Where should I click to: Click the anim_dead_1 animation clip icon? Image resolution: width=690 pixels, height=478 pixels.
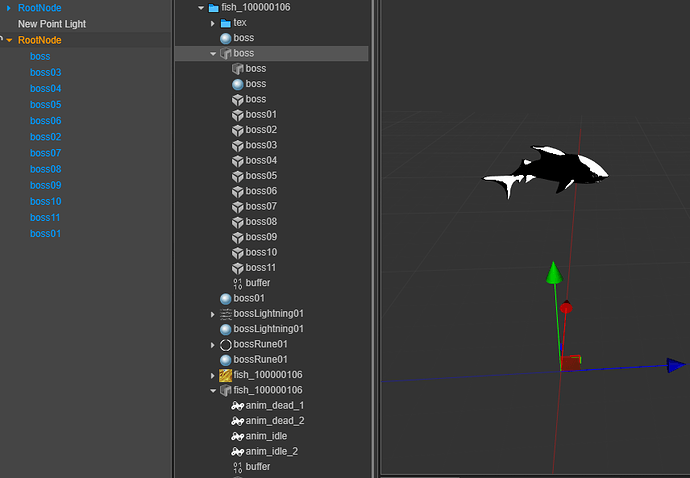(x=238, y=406)
